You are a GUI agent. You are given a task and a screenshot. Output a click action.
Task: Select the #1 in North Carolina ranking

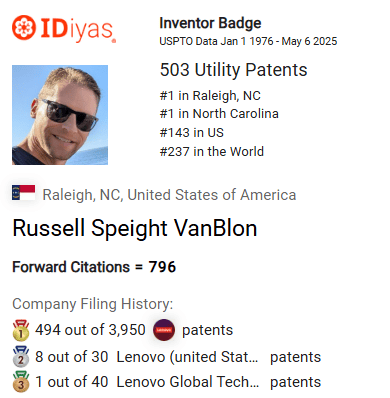(219, 114)
